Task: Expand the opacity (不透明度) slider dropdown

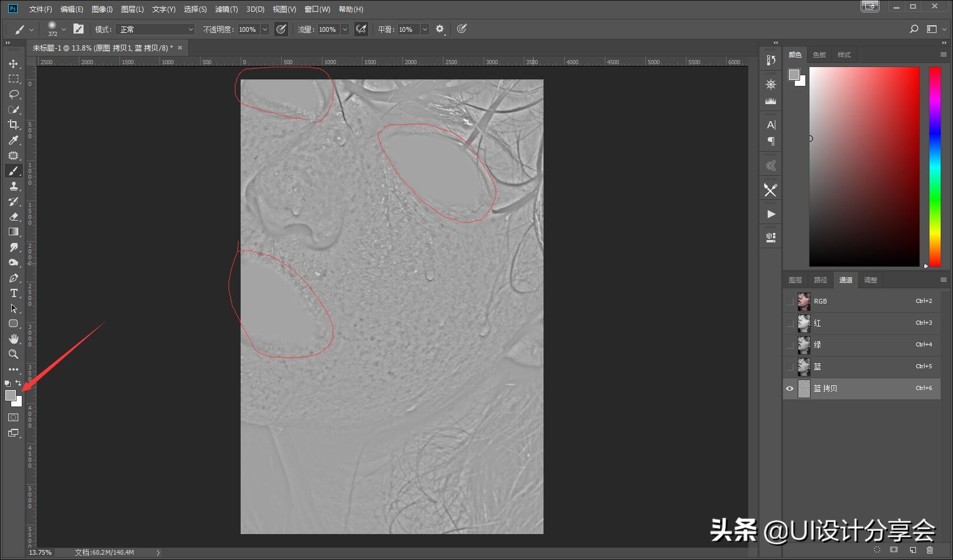Action: click(265, 29)
